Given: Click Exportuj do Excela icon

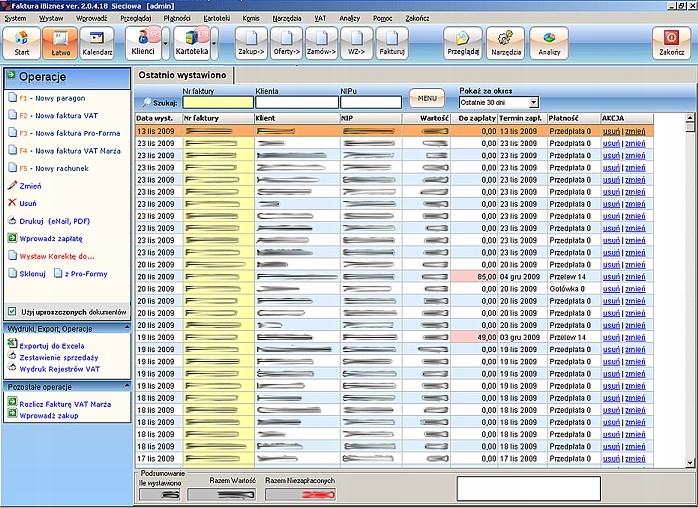Looking at the screenshot, I should [x=12, y=345].
